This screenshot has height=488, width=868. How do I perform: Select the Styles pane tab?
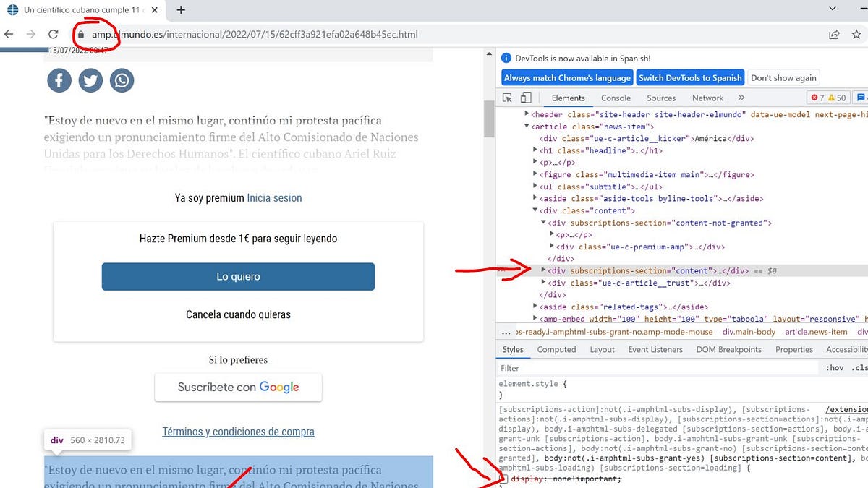click(x=513, y=349)
